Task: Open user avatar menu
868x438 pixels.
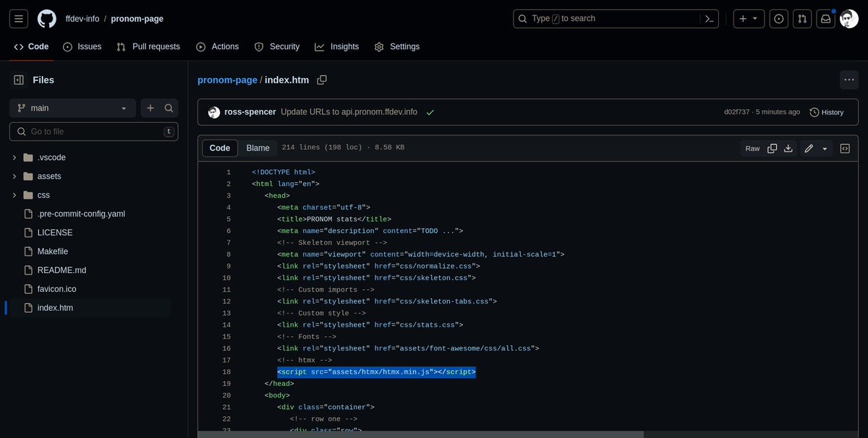Action: (x=849, y=19)
